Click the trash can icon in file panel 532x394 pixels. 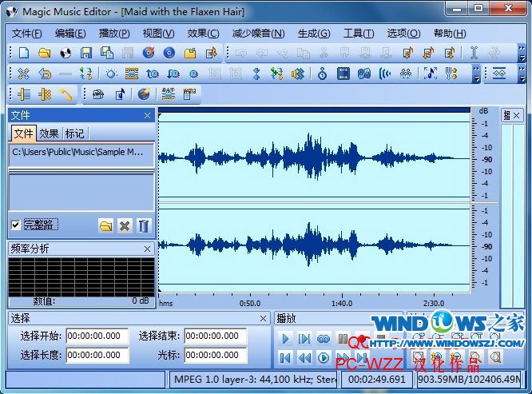[x=144, y=226]
